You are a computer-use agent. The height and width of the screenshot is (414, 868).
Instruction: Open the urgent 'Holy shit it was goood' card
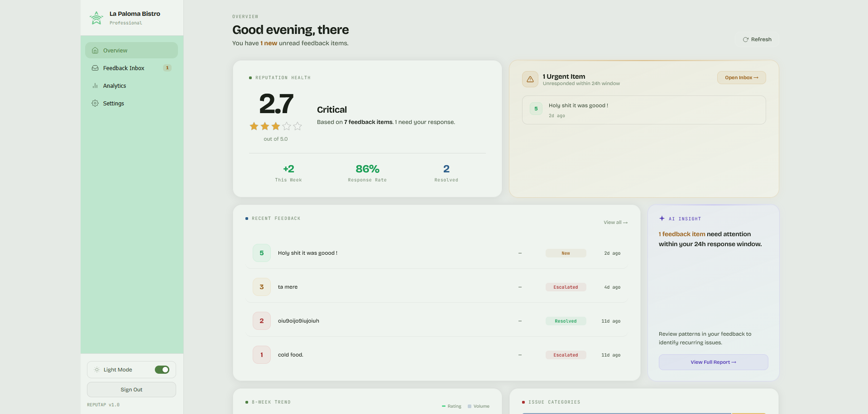tap(643, 110)
